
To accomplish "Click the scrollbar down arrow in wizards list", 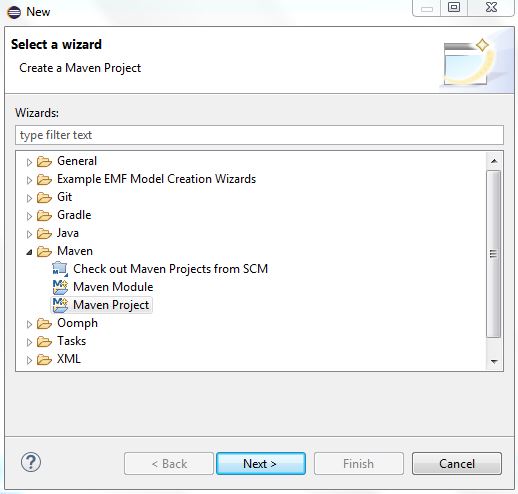I will pos(494,361).
